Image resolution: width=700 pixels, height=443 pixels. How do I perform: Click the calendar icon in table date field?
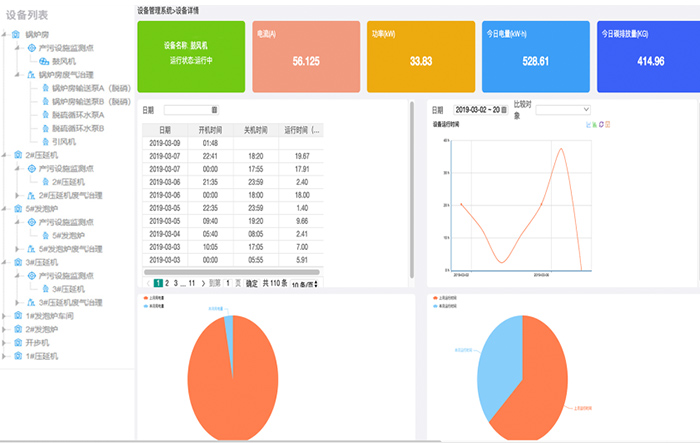[215, 109]
